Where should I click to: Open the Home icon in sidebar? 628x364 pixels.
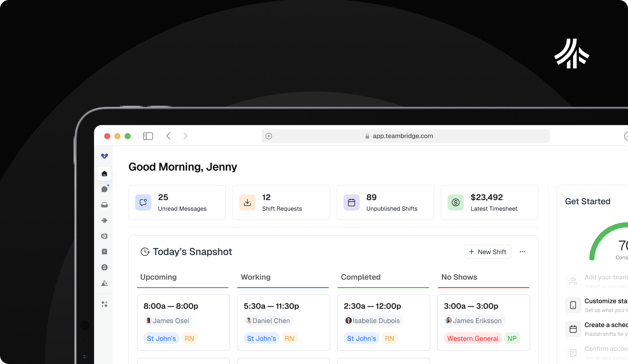point(104,174)
